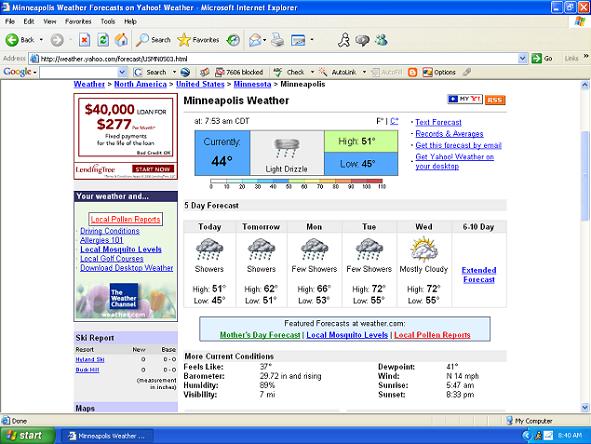The width and height of the screenshot is (591, 444).
Task: Switch temperature units to C°
Action: click(394, 121)
